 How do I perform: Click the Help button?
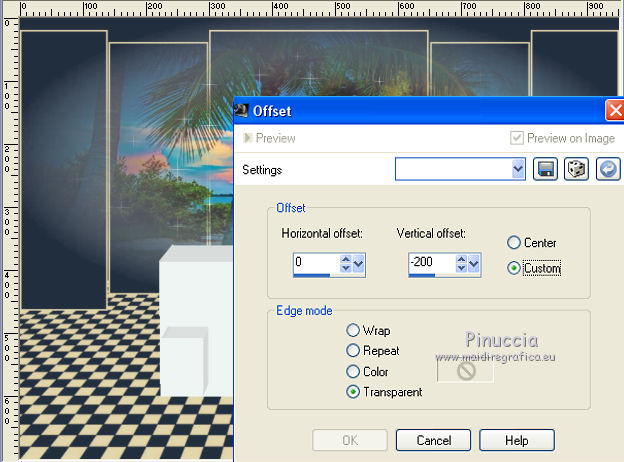coord(517,440)
